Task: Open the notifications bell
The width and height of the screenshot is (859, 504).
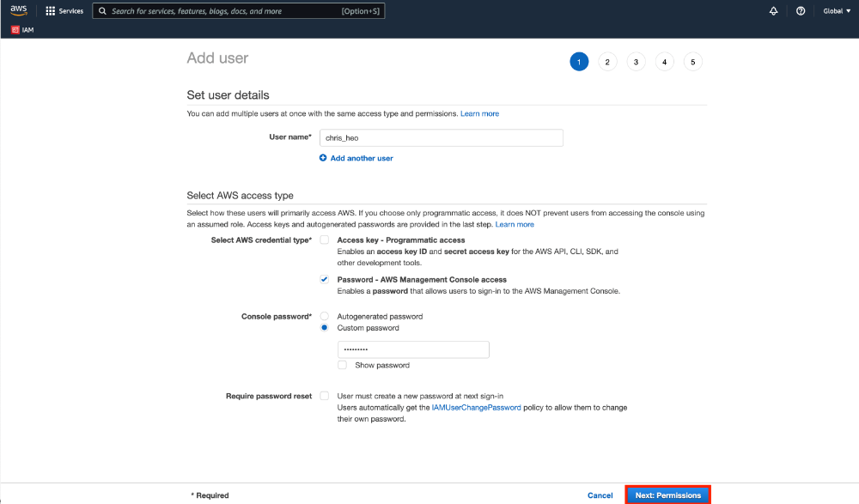Action: (x=774, y=11)
